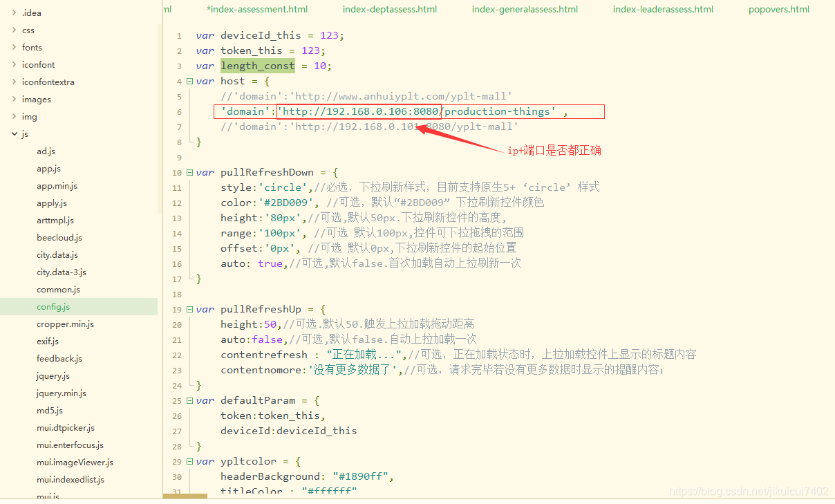Expand the iconfontextra folder
Image resolution: width=835 pixels, height=504 pixels.
coord(15,82)
